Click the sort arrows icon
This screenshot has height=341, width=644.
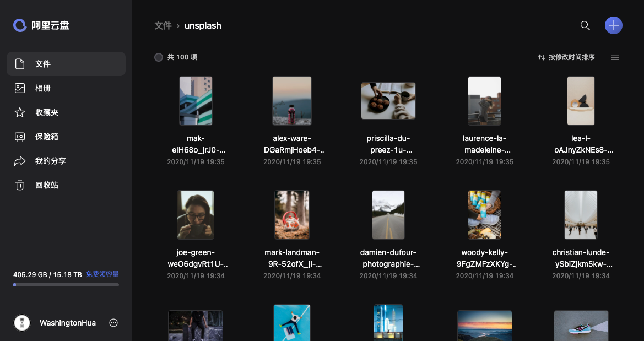542,57
